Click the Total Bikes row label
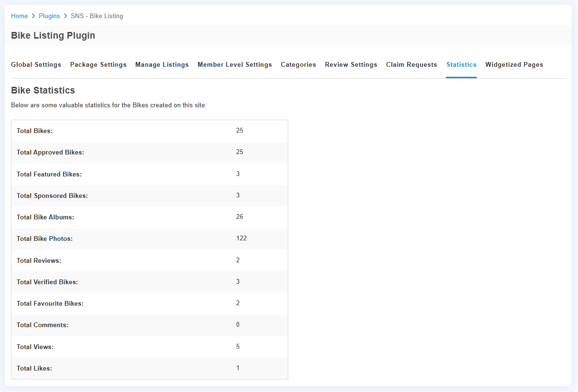The image size is (578, 392). click(34, 131)
